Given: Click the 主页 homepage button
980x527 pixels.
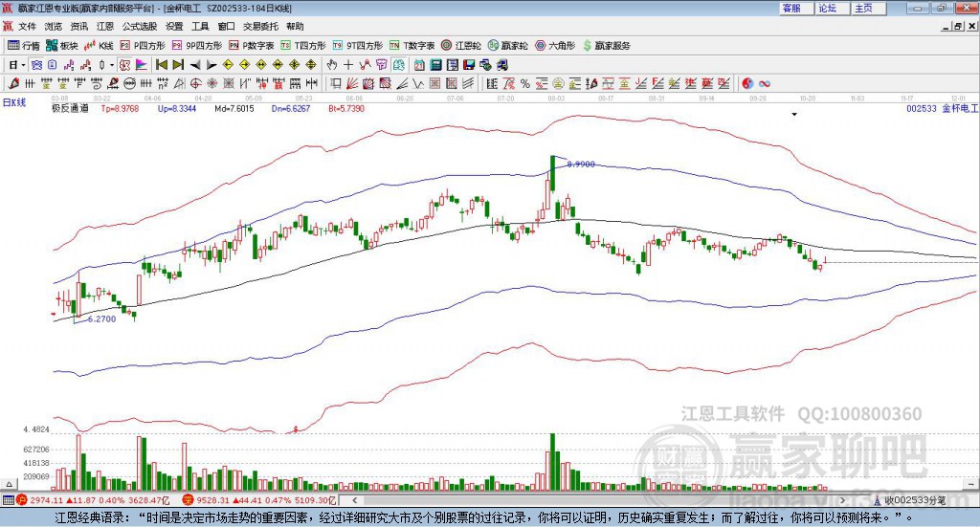Looking at the screenshot, I should coord(869,8).
